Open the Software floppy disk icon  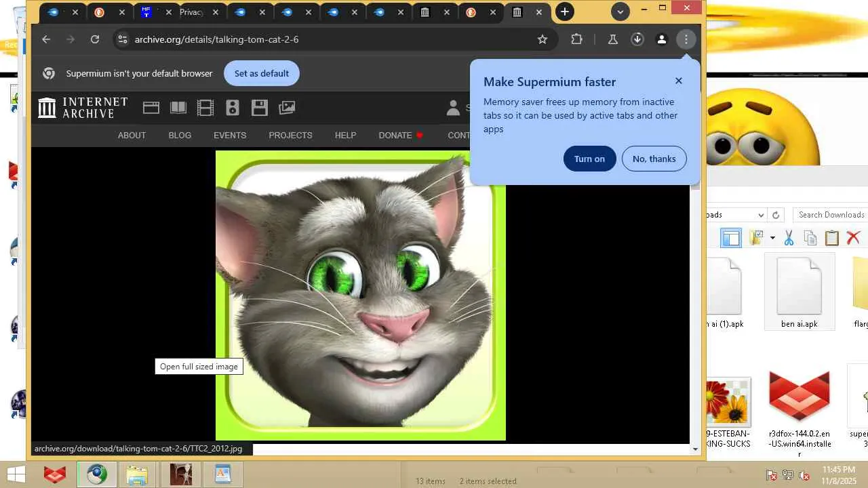point(260,107)
